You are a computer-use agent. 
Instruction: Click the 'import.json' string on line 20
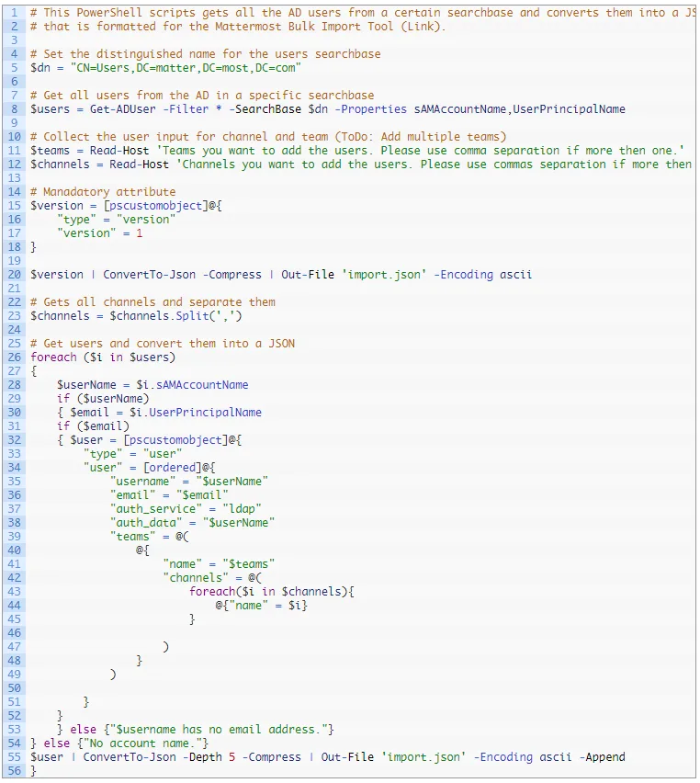pyautogui.click(x=384, y=275)
